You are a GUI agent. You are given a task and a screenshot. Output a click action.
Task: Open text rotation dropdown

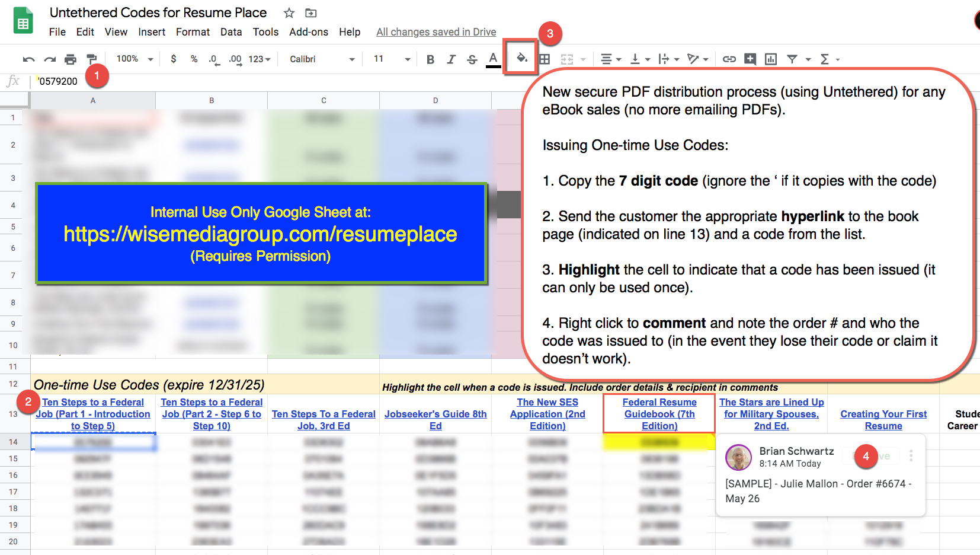[x=698, y=59]
